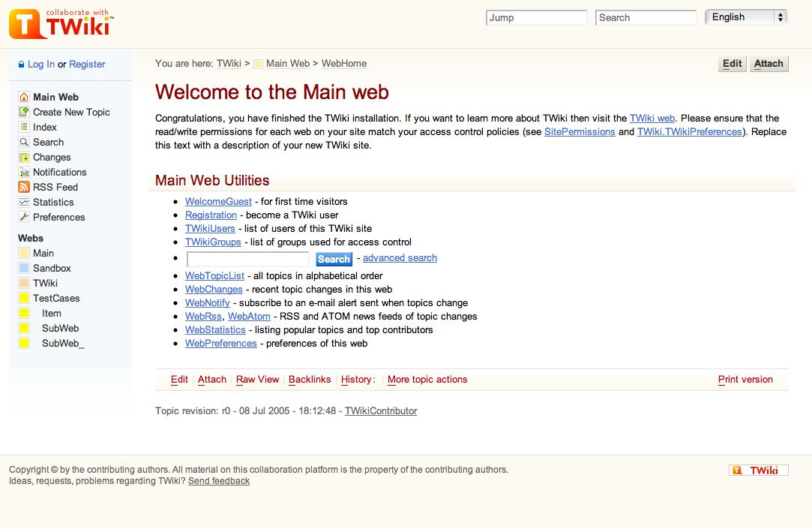
Task: Open the English language dropdown
Action: pos(745,17)
